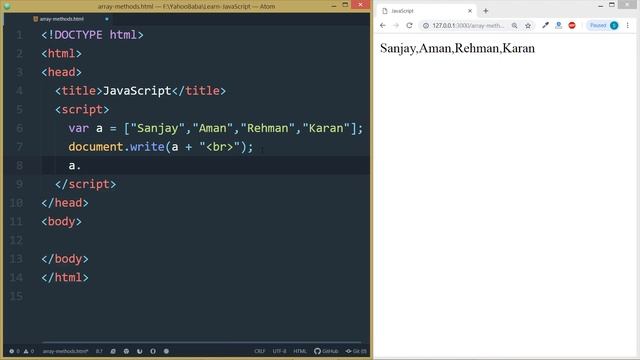Click the Sanjay,Aman,Rehman,Karan page output
This screenshot has width=640, height=360.
tap(457, 48)
